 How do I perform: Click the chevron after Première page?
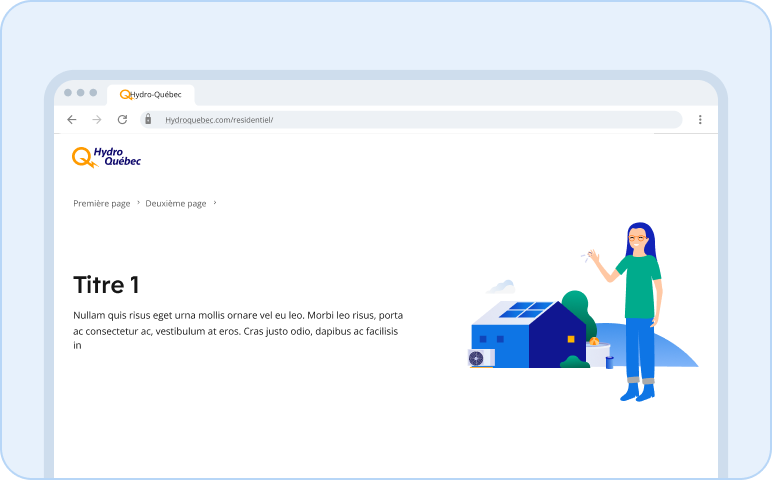tap(138, 202)
